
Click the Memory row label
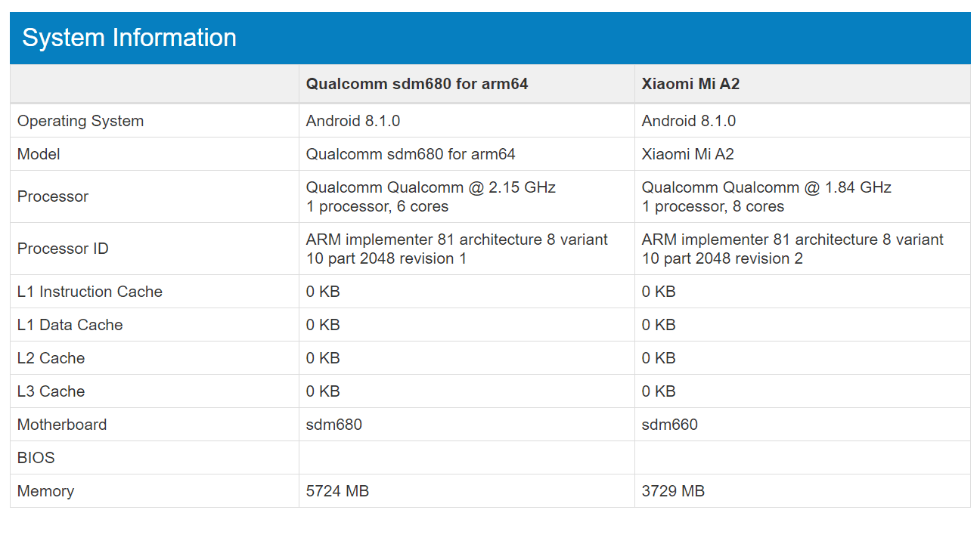(x=45, y=491)
